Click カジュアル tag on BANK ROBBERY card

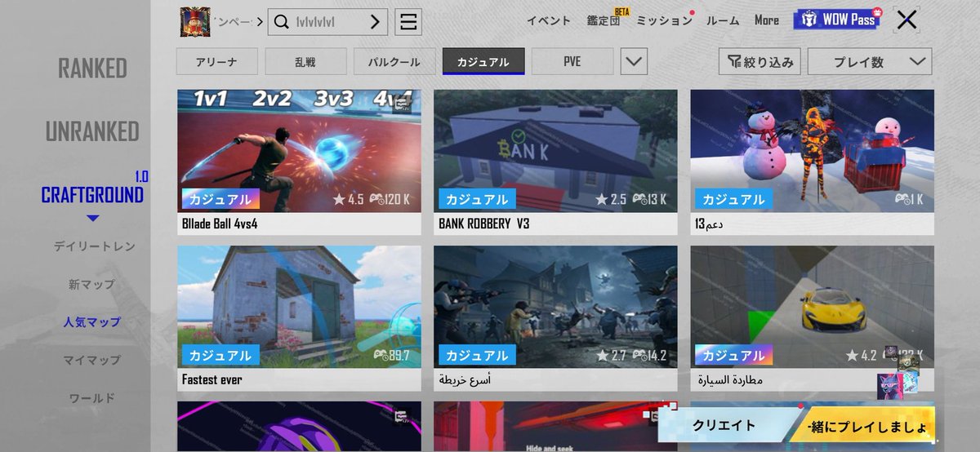click(x=477, y=199)
